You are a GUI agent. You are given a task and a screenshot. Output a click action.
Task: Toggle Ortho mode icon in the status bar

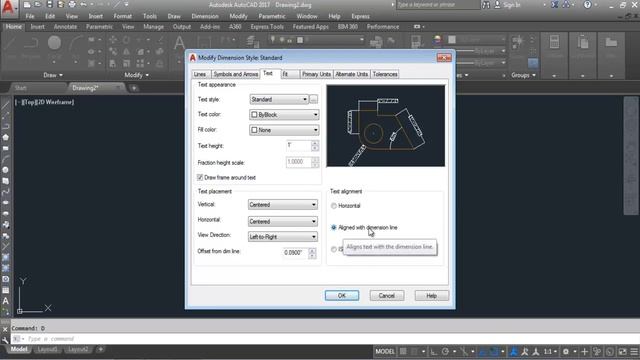point(433,351)
